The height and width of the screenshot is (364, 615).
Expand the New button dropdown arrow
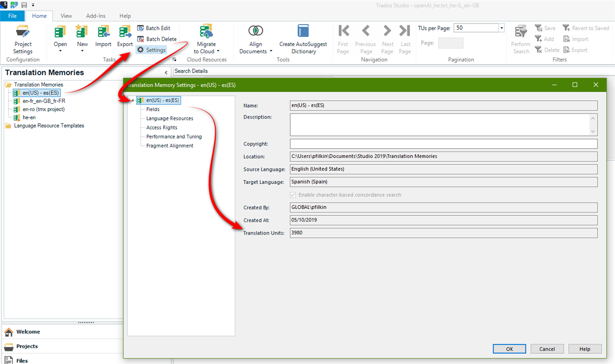(x=82, y=51)
